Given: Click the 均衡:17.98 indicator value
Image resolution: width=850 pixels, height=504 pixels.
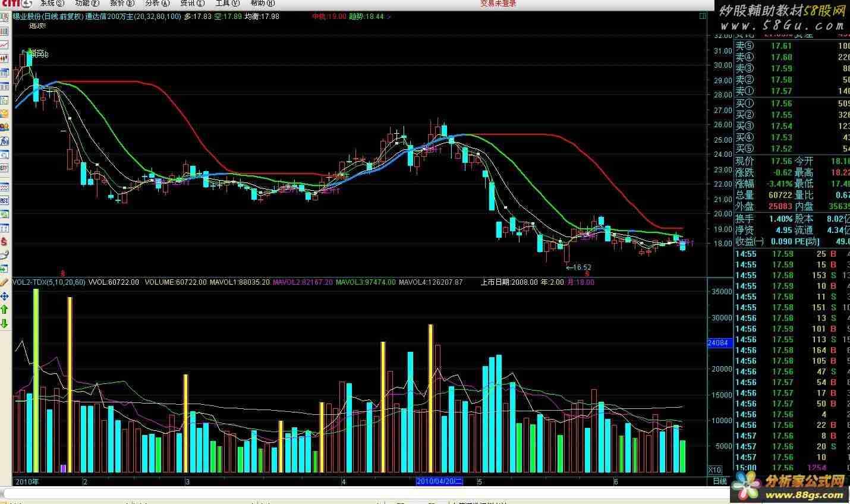Looking at the screenshot, I should click(262, 17).
